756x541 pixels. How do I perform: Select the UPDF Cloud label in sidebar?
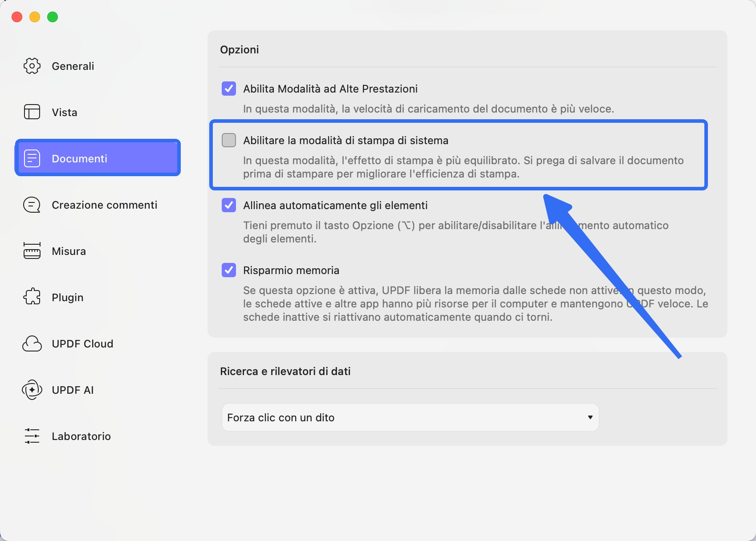[82, 344]
